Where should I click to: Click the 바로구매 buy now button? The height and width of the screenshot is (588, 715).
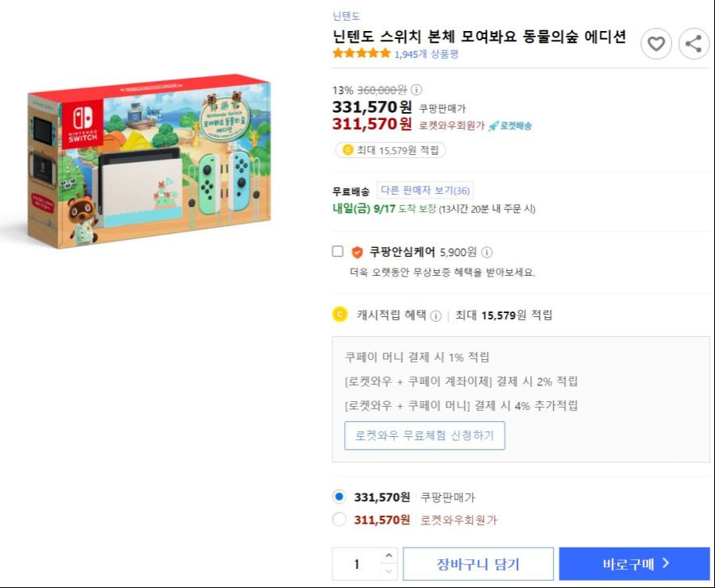(634, 564)
